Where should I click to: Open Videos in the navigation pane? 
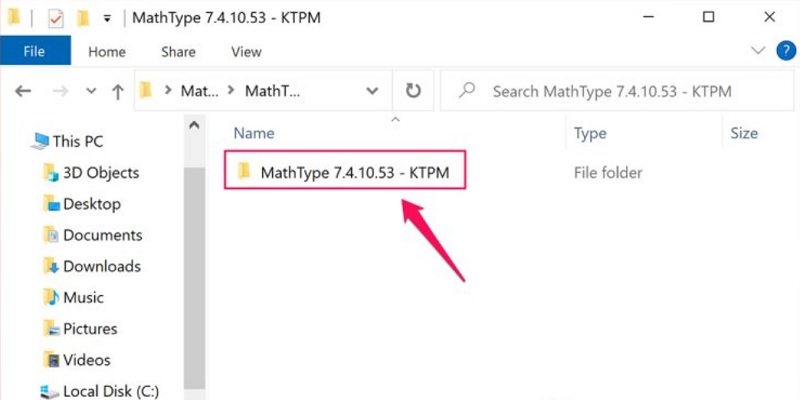[x=77, y=360]
